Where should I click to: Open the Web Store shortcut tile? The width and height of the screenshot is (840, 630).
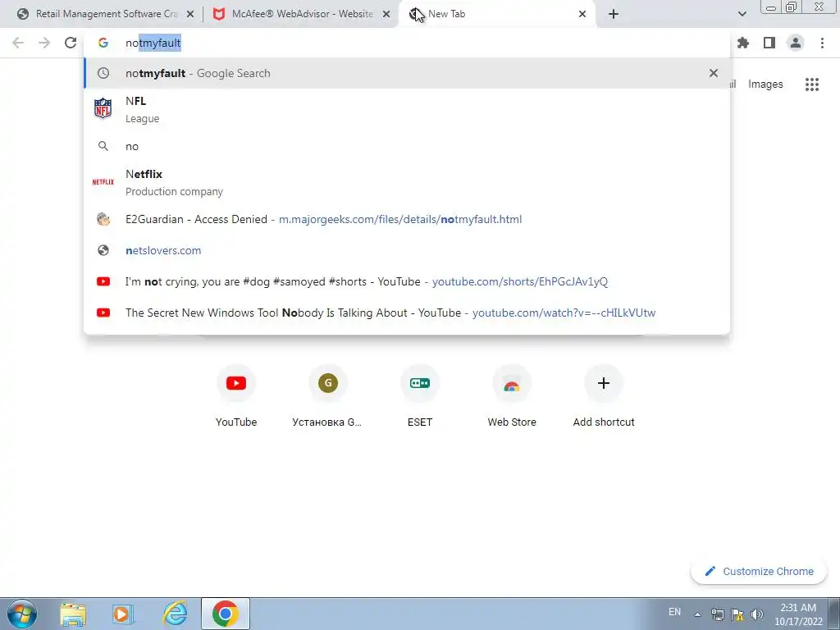[x=512, y=395]
